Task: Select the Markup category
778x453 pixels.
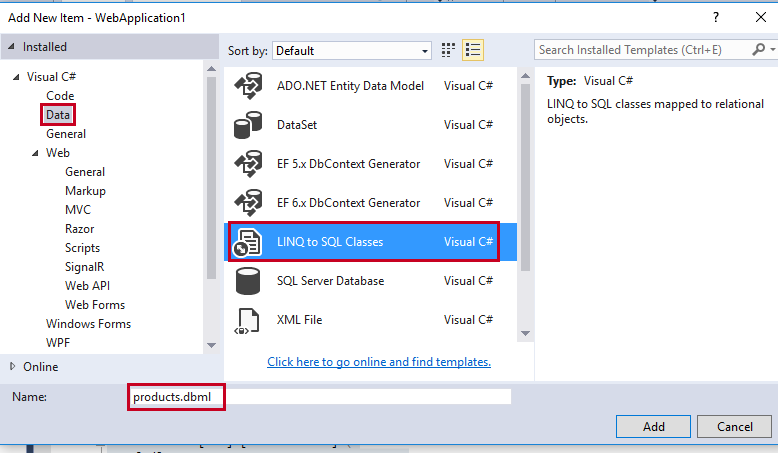Action: click(85, 191)
